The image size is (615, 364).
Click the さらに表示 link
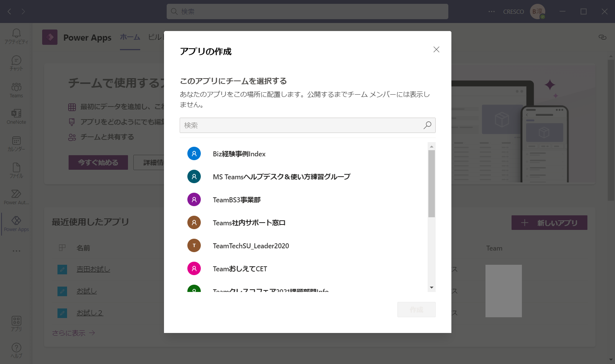coord(74,333)
